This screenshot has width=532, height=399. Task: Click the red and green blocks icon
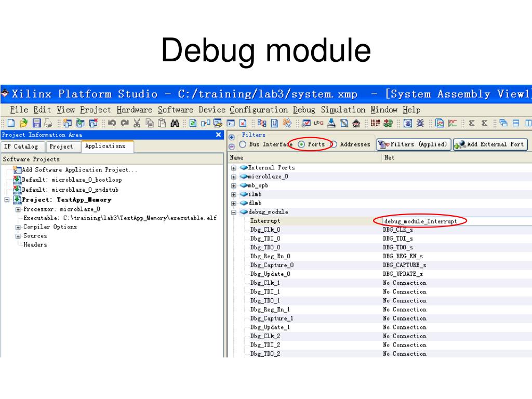[x=388, y=123]
